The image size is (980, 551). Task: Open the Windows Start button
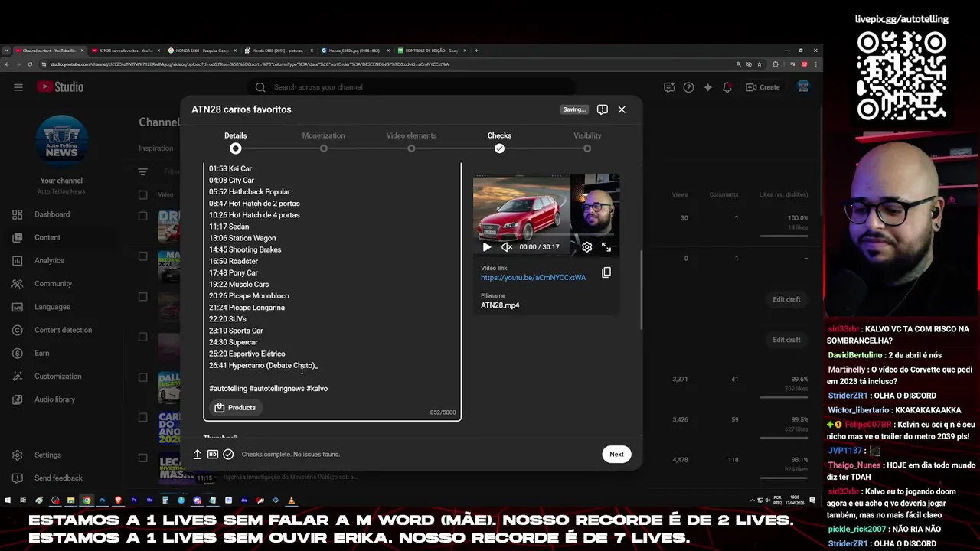[x=8, y=500]
